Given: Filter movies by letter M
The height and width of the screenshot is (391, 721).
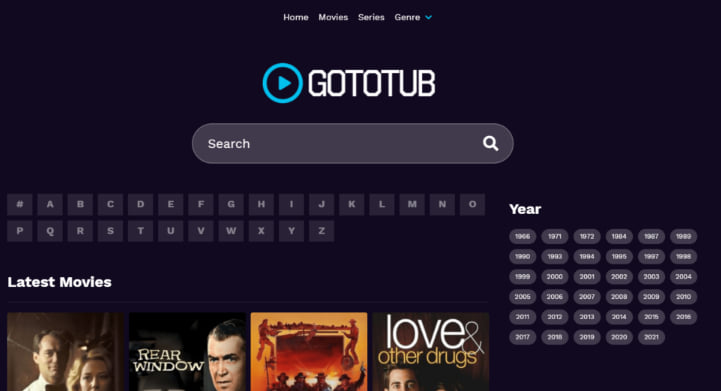Looking at the screenshot, I should pos(412,204).
